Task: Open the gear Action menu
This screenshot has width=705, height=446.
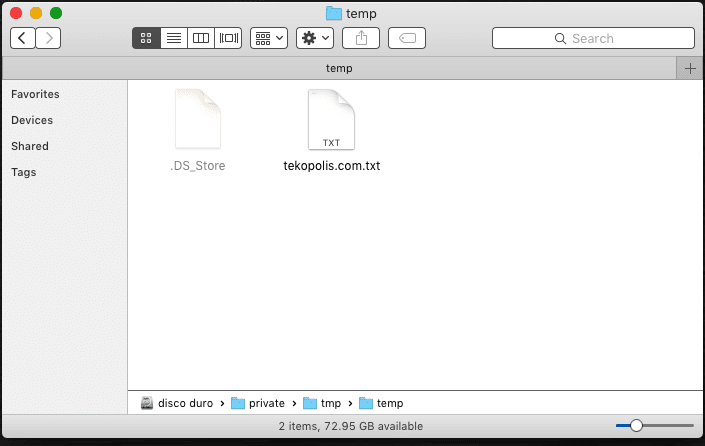Action: coord(315,38)
